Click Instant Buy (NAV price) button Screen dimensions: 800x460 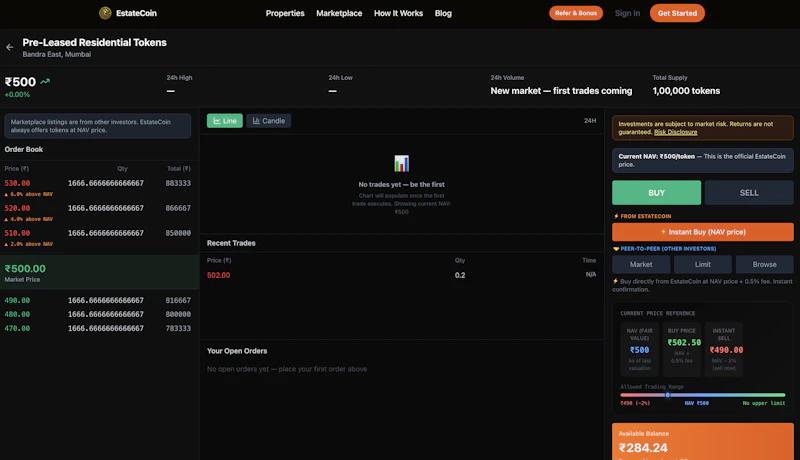[x=703, y=232]
